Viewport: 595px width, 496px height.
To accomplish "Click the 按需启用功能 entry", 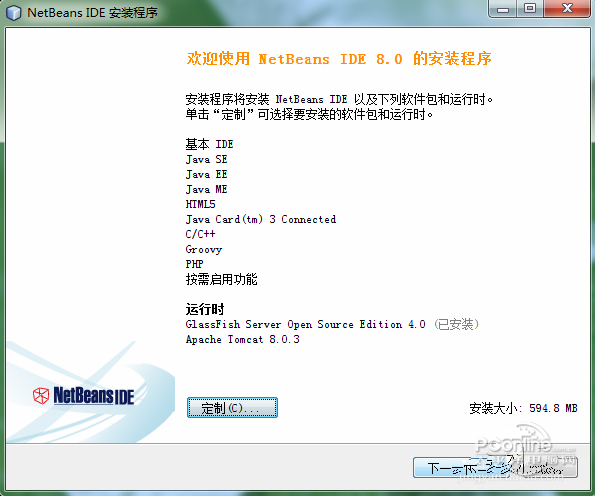I will click(221, 279).
